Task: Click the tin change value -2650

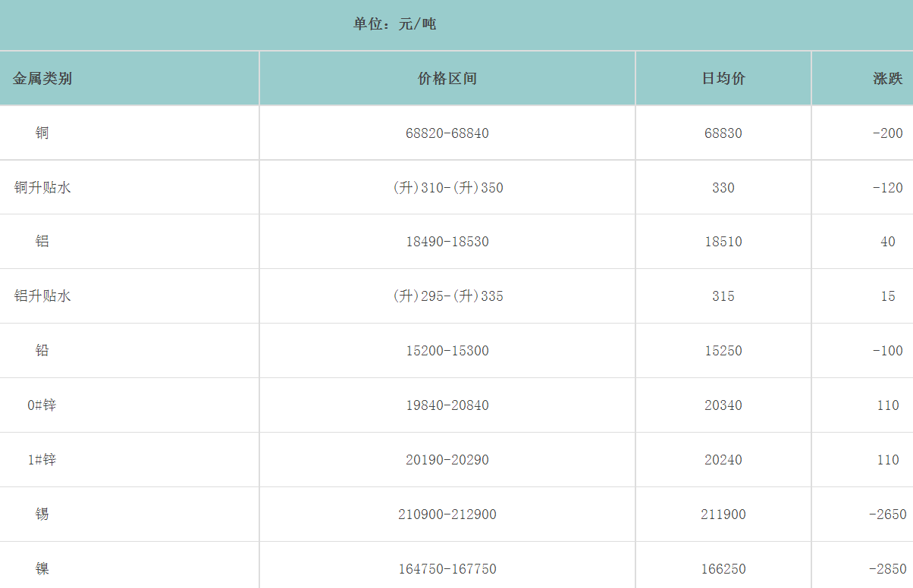Action: 887,514
